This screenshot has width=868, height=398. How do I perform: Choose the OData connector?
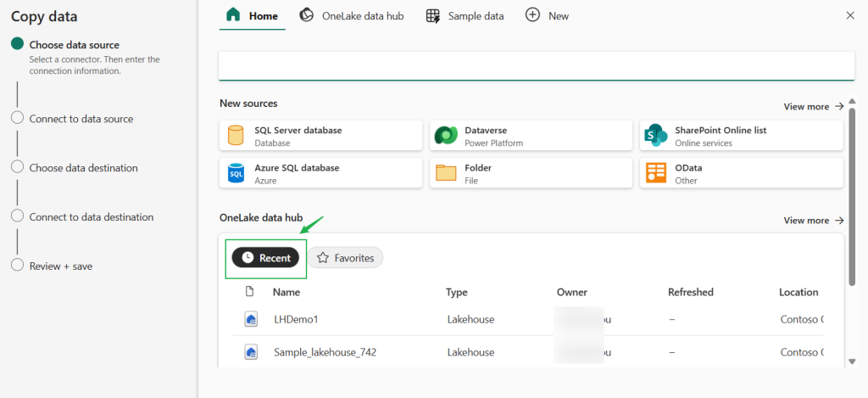(741, 173)
